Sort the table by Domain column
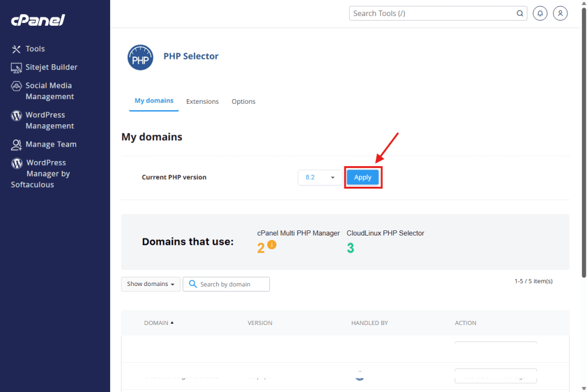587x392 pixels. [x=158, y=323]
